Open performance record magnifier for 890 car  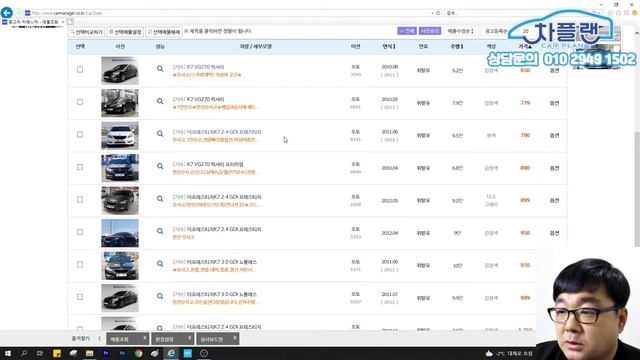160,167
